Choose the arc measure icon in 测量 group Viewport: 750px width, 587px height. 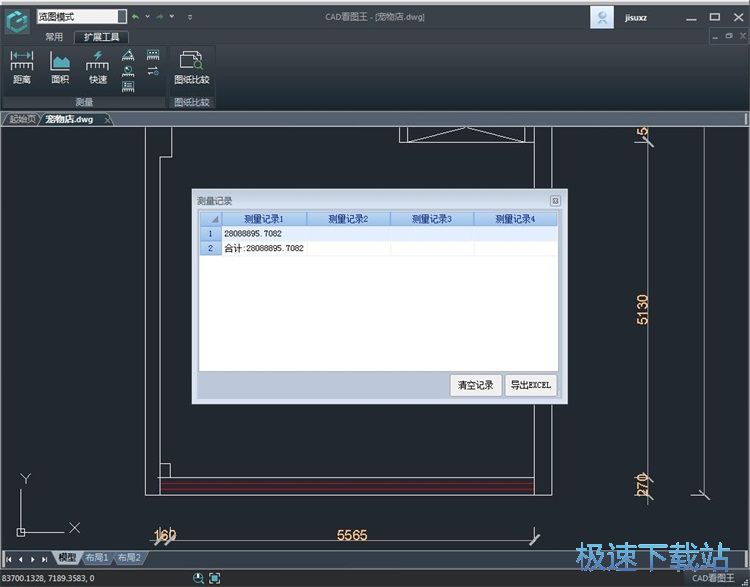click(128, 71)
